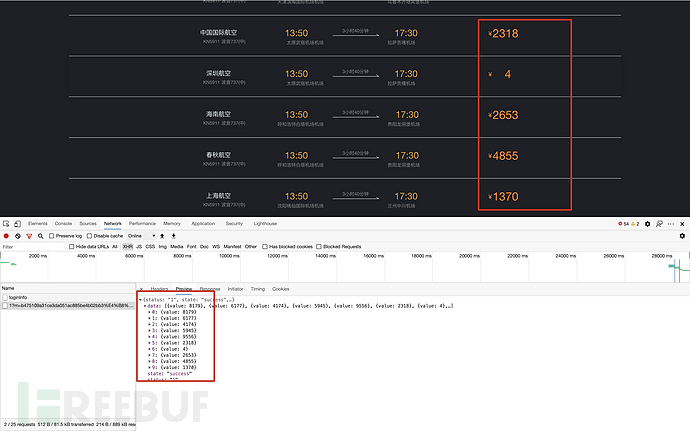This screenshot has width=690, height=431.
Task: Expand item 1 with value 6177
Action: (149, 318)
